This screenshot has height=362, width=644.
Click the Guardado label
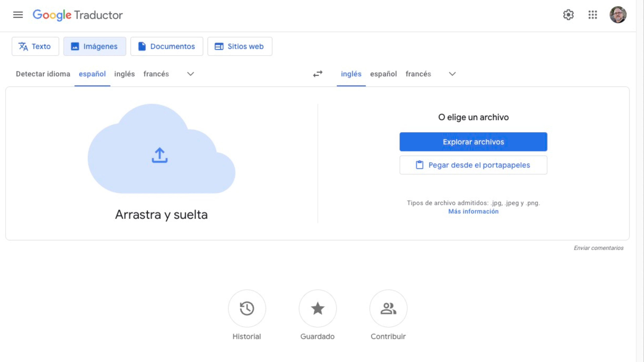(x=317, y=337)
